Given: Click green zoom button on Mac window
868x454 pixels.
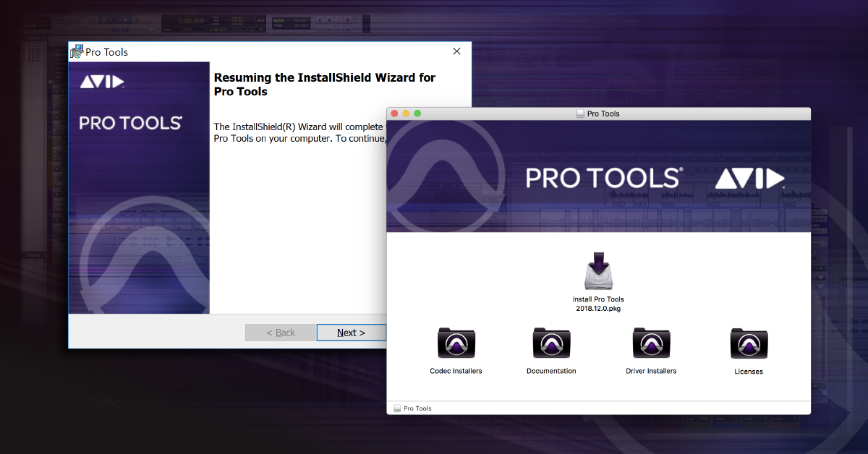Looking at the screenshot, I should point(417,113).
